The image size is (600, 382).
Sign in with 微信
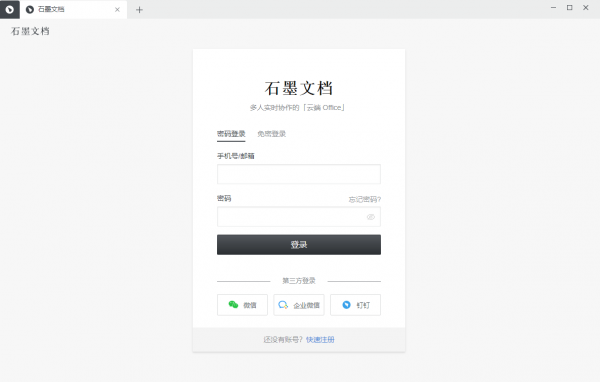click(242, 305)
